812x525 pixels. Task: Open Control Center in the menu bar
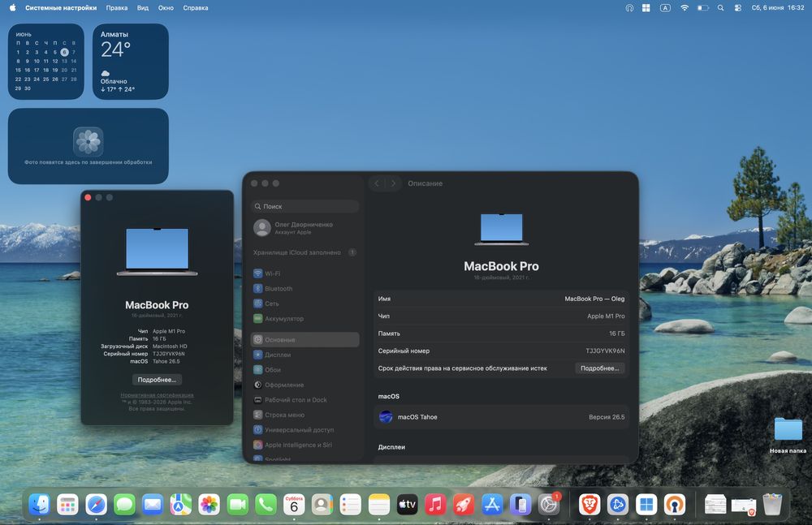tap(738, 8)
